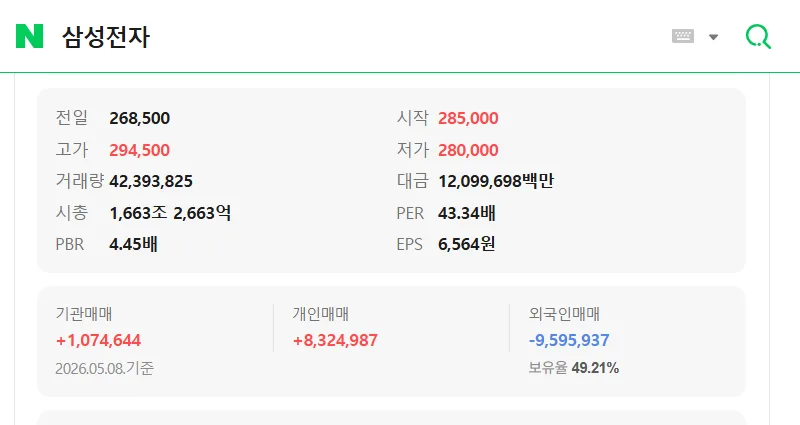Click the 저가 label

click(412, 150)
